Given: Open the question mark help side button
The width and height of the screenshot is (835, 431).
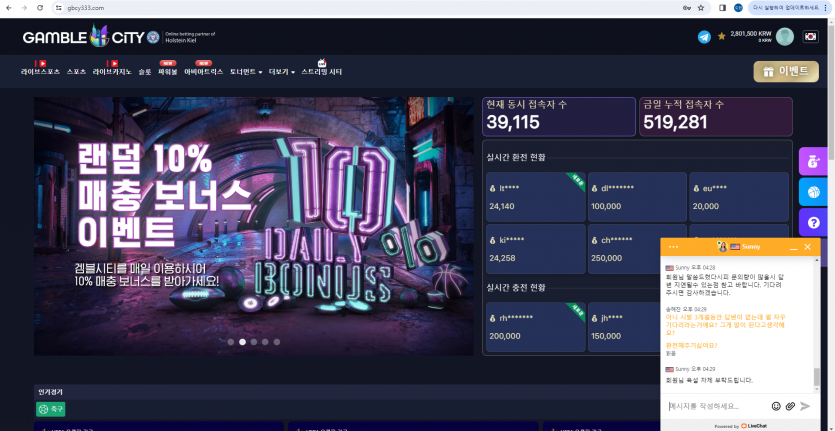Looking at the screenshot, I should tap(813, 222).
